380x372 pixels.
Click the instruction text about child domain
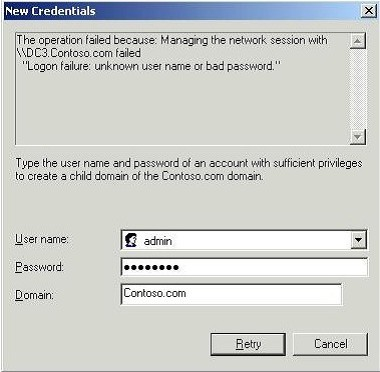pyautogui.click(x=189, y=169)
